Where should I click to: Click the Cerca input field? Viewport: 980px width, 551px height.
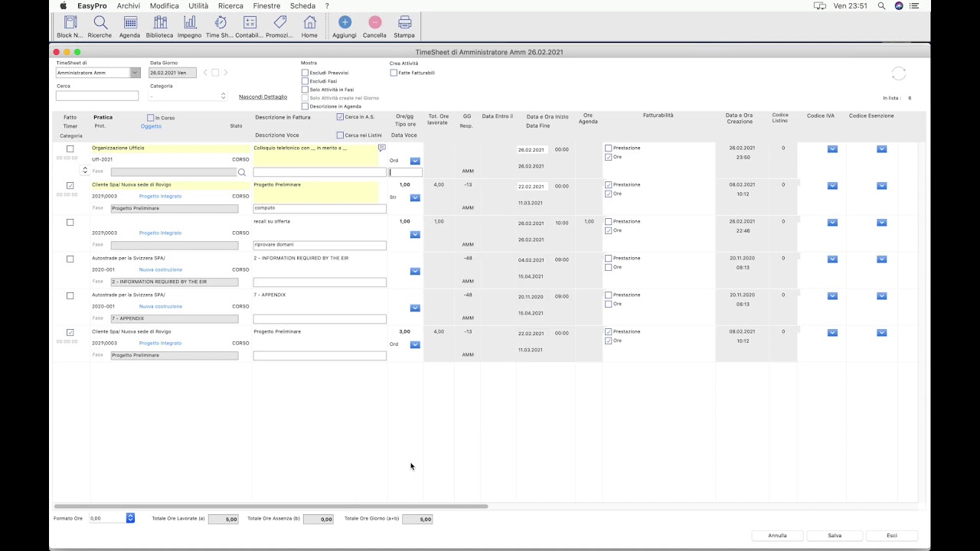coord(97,96)
